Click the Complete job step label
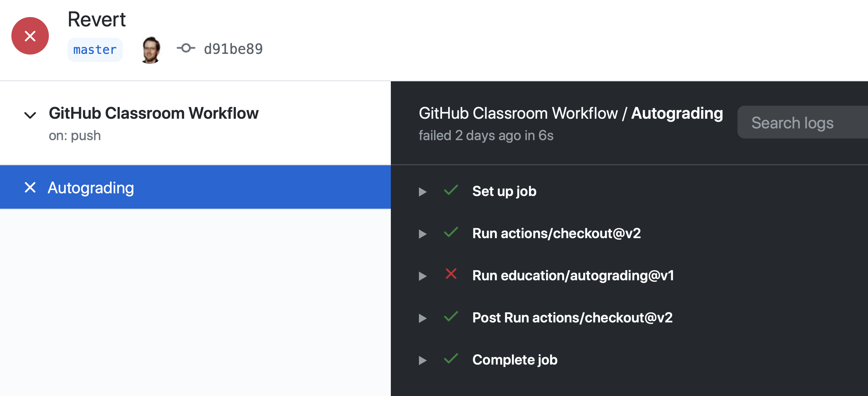868x396 pixels. pos(515,360)
